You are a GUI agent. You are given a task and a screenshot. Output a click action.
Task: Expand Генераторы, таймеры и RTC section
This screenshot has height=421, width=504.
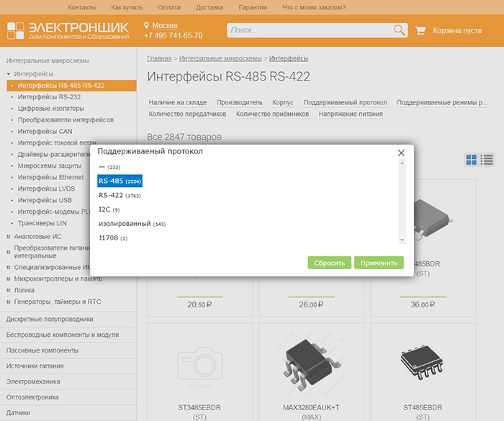pos(9,302)
